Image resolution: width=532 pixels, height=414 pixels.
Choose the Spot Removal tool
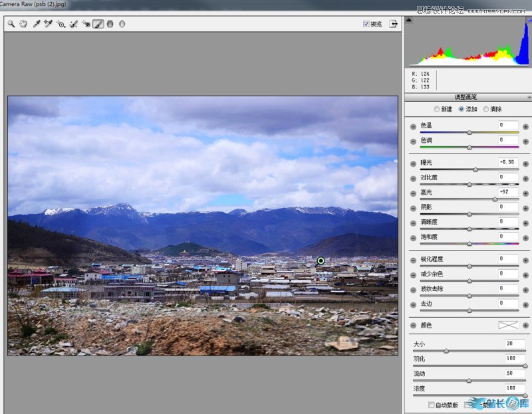[x=73, y=24]
